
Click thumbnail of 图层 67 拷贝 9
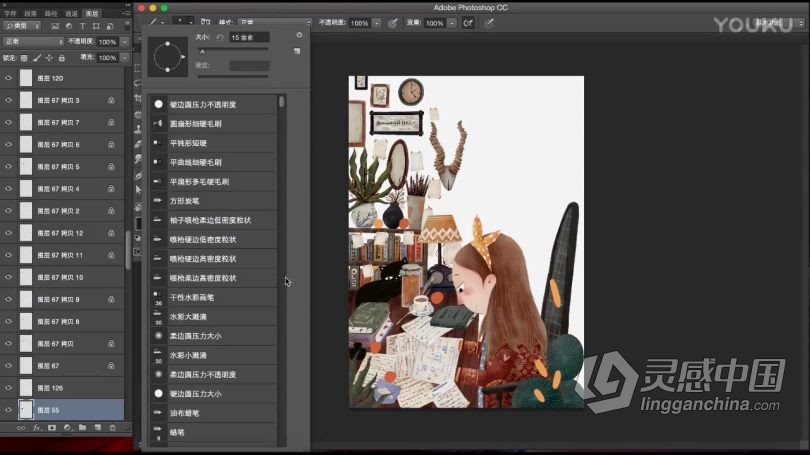point(26,299)
